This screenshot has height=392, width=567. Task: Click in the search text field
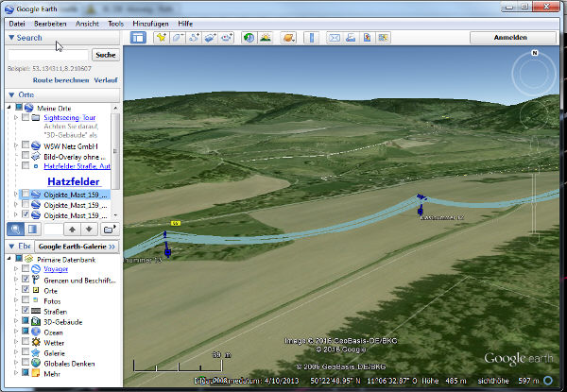click(x=48, y=55)
